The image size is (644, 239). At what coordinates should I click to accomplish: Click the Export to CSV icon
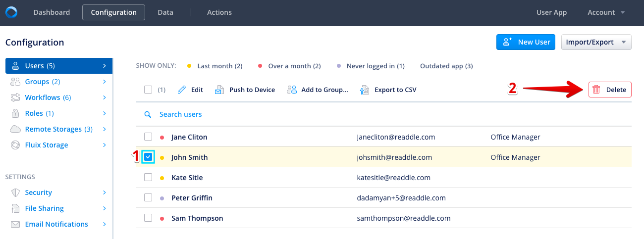click(x=365, y=90)
